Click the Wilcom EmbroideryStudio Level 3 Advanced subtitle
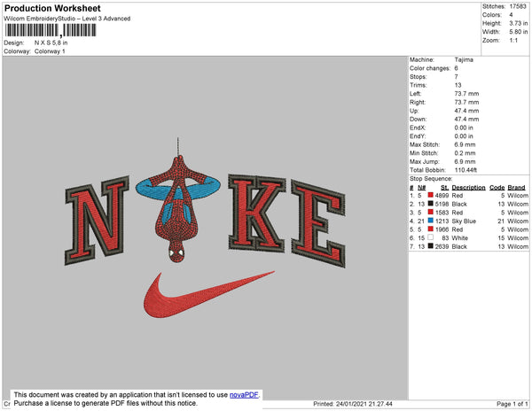This screenshot has height=411, width=532. (67, 19)
